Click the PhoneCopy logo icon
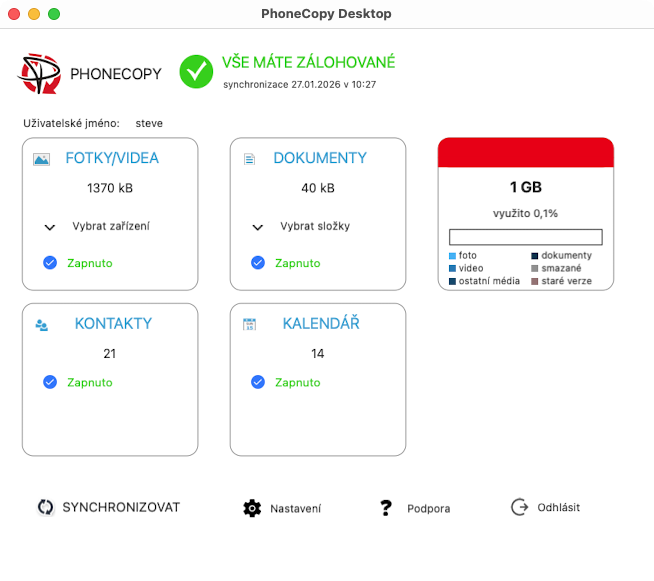 (x=40, y=73)
